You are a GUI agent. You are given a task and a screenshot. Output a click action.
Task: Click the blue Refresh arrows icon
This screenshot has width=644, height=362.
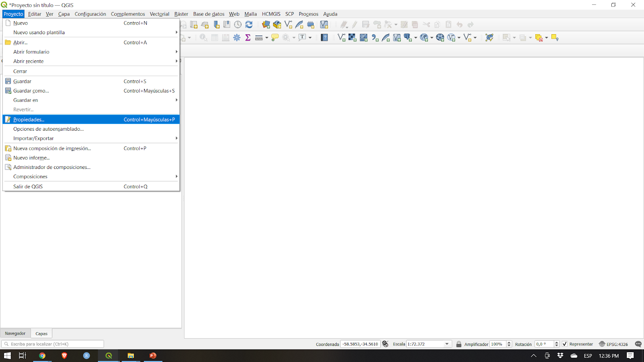249,25
